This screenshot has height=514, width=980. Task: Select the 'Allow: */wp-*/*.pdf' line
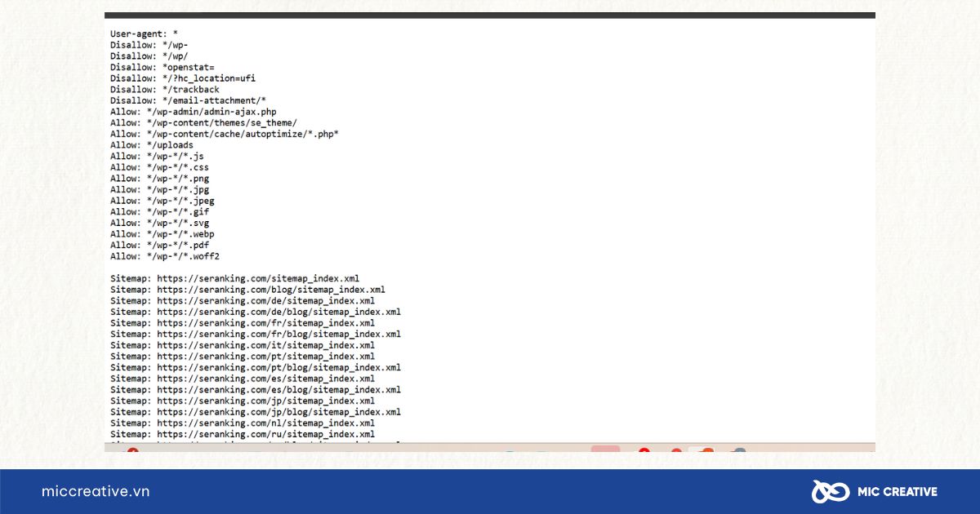click(x=159, y=245)
